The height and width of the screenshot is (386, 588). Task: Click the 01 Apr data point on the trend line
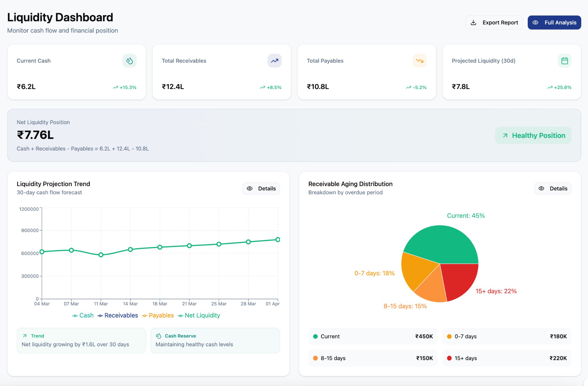(278, 239)
